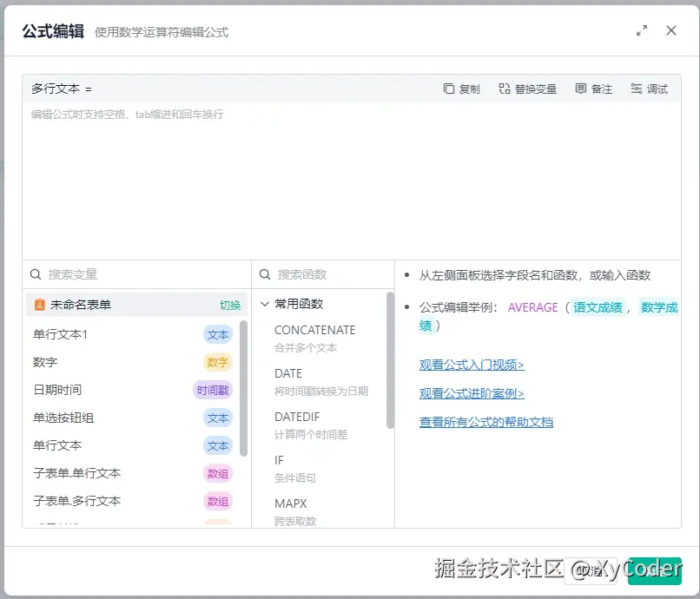The width and height of the screenshot is (700, 599).
Task: Open the 调试 debug option
Action: (649, 89)
